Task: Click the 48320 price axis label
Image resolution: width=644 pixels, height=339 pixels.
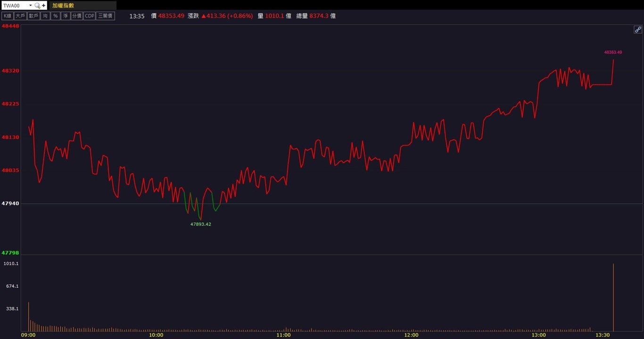Action: [10, 71]
